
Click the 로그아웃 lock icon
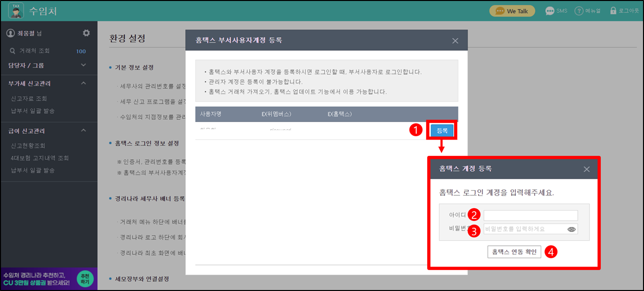613,11
